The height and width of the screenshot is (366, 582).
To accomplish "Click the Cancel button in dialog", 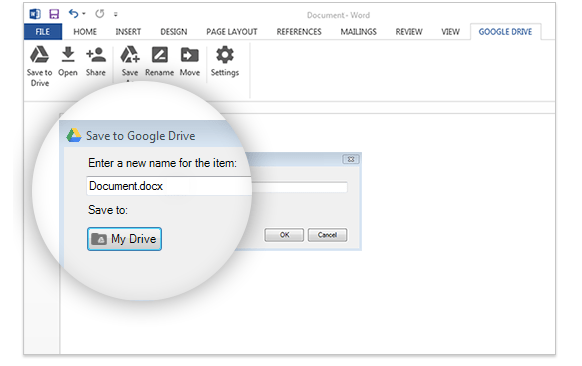I will coord(327,235).
